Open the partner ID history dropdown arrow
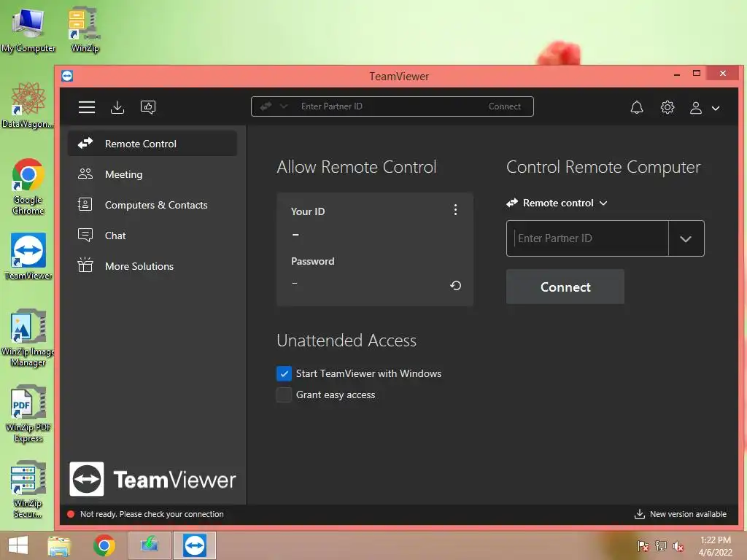Image resolution: width=747 pixels, height=560 pixels. 686,238
